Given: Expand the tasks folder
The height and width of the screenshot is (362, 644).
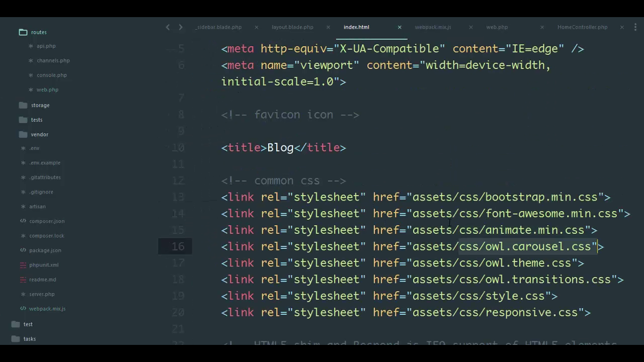Looking at the screenshot, I should [x=29, y=339].
